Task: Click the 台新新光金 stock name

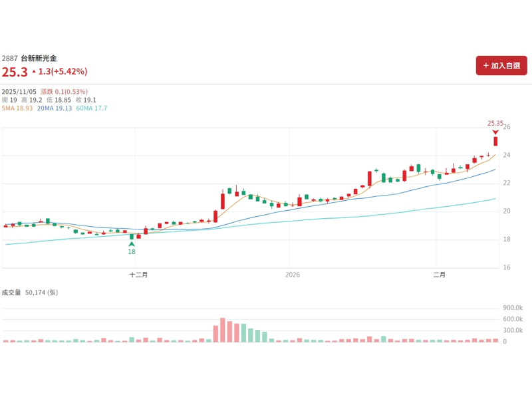Action: (39, 59)
